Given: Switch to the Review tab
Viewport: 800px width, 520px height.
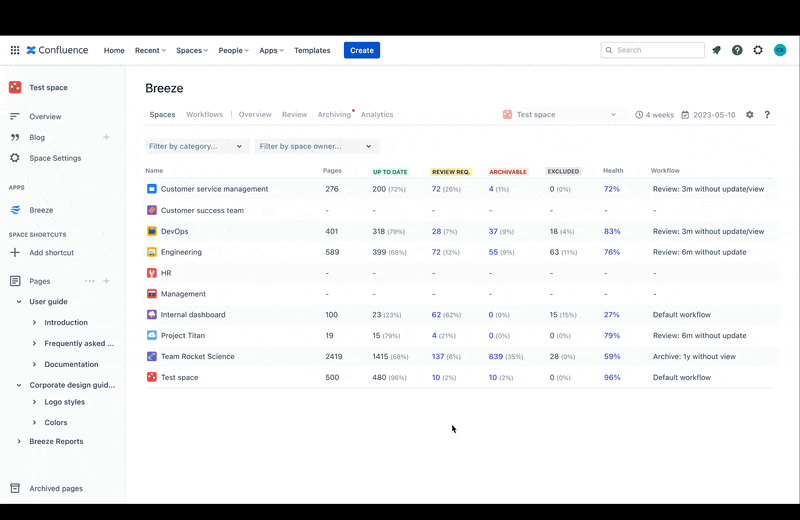Looking at the screenshot, I should point(294,115).
